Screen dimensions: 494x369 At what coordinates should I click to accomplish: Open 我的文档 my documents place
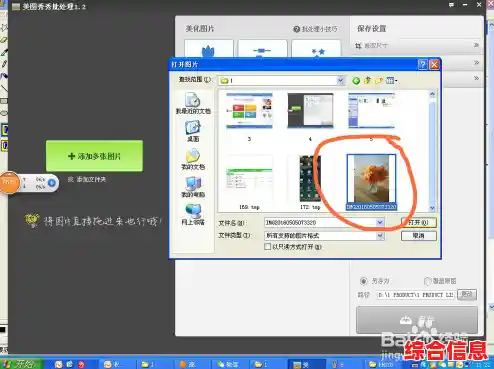[x=193, y=159]
